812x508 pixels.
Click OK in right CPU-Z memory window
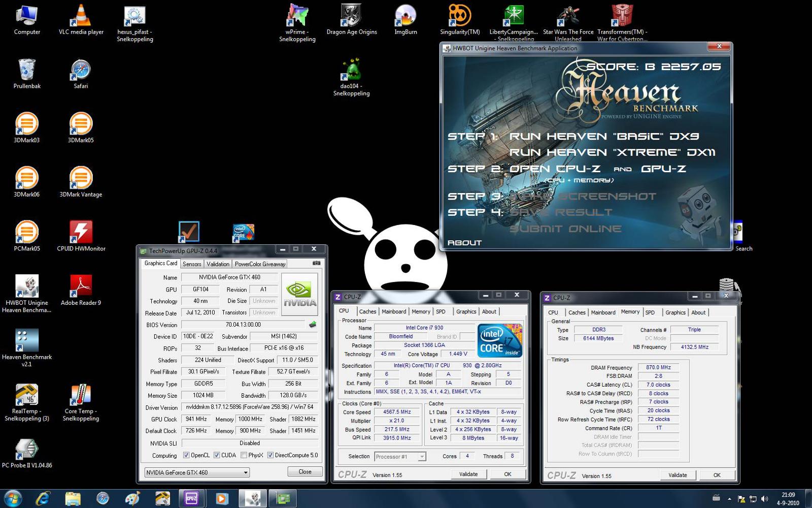pyautogui.click(x=717, y=475)
